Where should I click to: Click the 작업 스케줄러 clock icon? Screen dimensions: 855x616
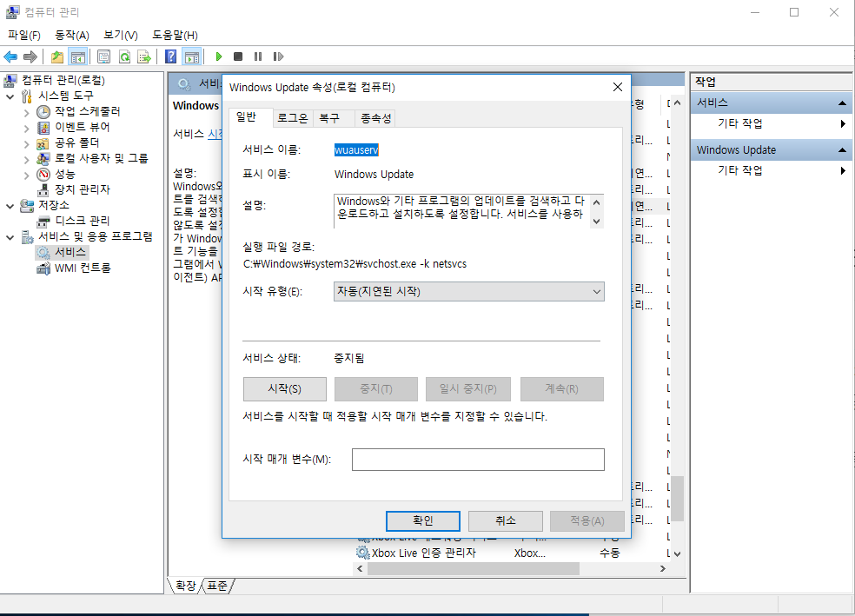pyautogui.click(x=43, y=112)
